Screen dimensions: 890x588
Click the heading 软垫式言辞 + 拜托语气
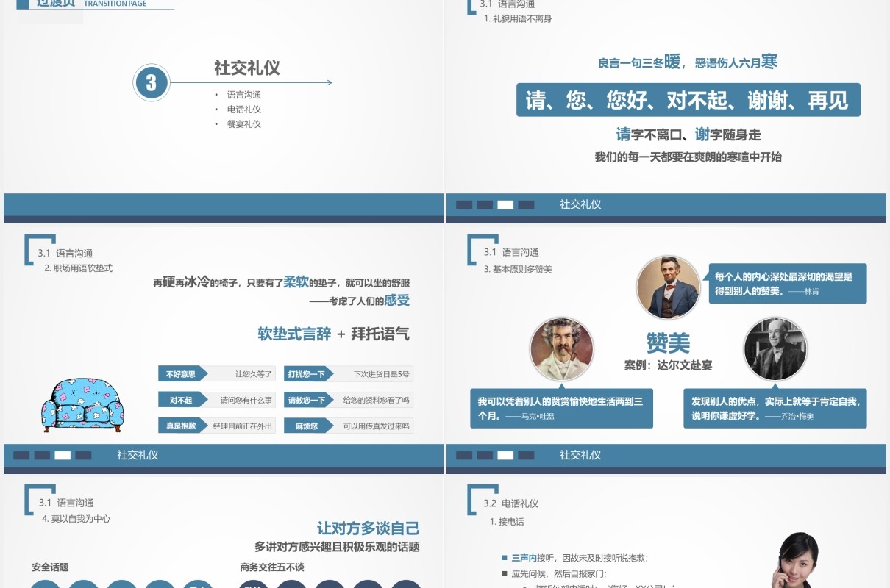pyautogui.click(x=333, y=334)
